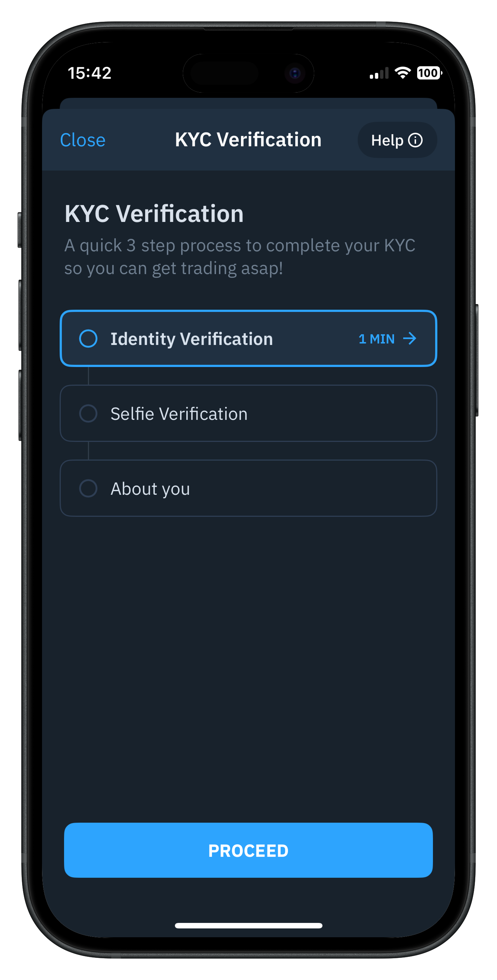
Task: Select the Selfie Verification radio circle
Action: tap(88, 413)
